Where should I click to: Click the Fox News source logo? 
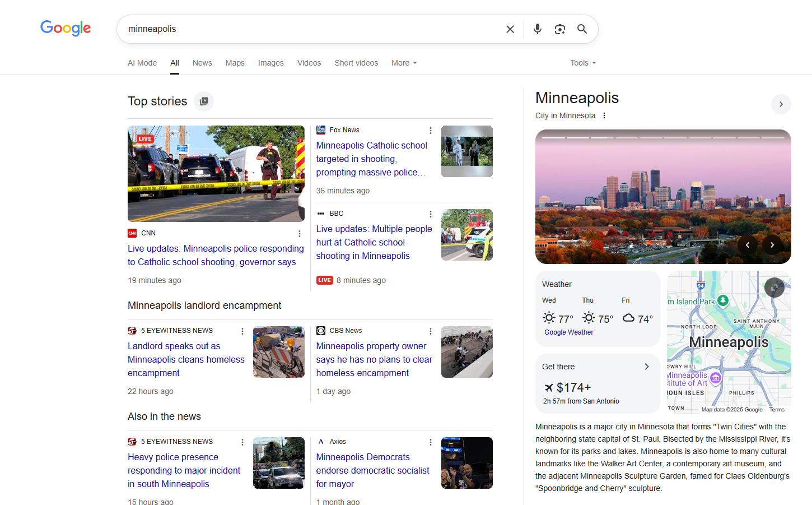[321, 130]
